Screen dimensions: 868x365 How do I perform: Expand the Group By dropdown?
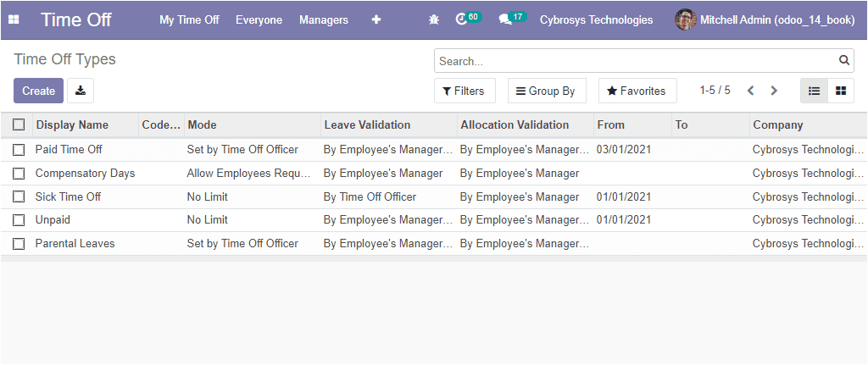(x=547, y=91)
